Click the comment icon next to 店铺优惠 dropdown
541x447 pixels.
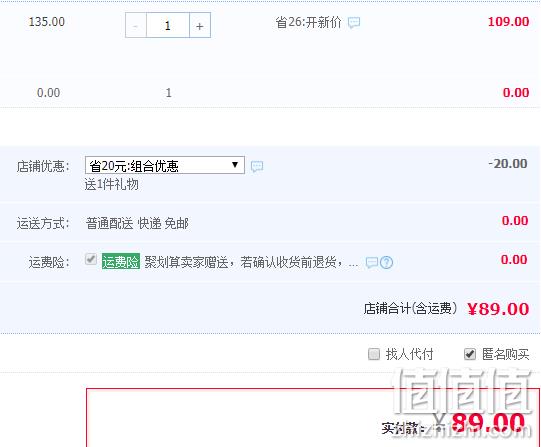257,166
